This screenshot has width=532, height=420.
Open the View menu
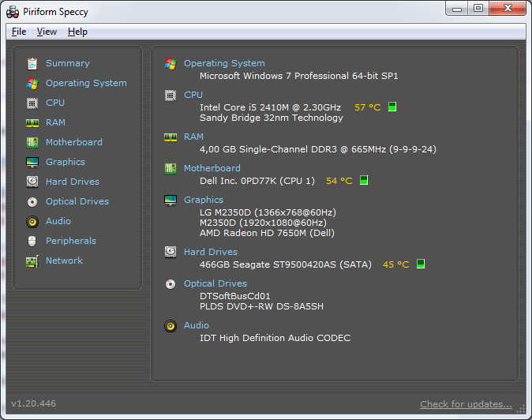47,32
